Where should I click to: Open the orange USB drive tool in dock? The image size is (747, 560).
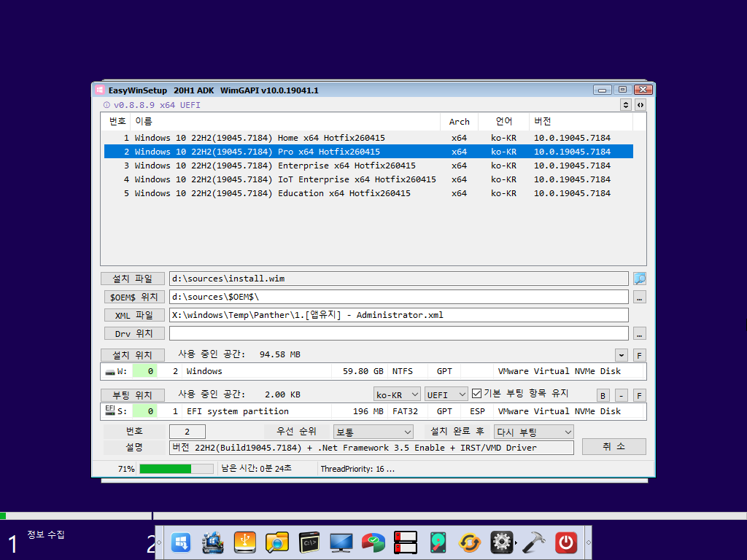[x=245, y=542]
